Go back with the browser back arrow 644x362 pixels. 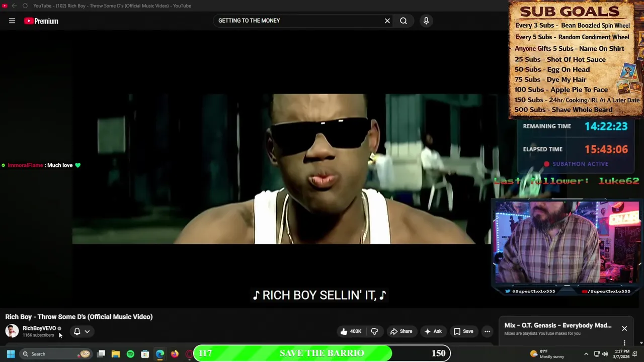(x=14, y=6)
